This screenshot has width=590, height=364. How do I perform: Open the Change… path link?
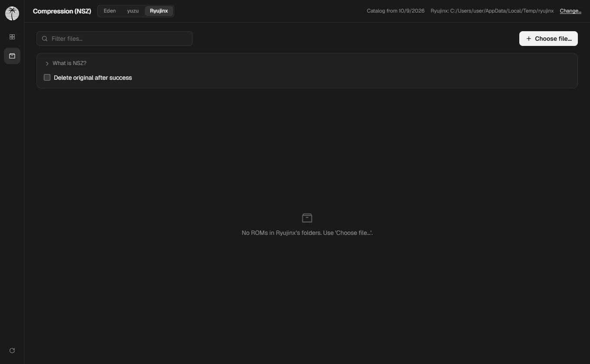(x=570, y=11)
